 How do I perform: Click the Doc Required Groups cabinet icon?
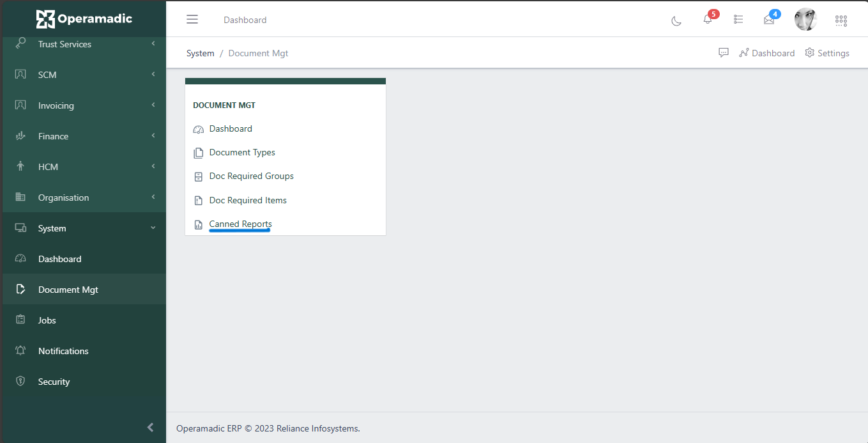coord(198,176)
